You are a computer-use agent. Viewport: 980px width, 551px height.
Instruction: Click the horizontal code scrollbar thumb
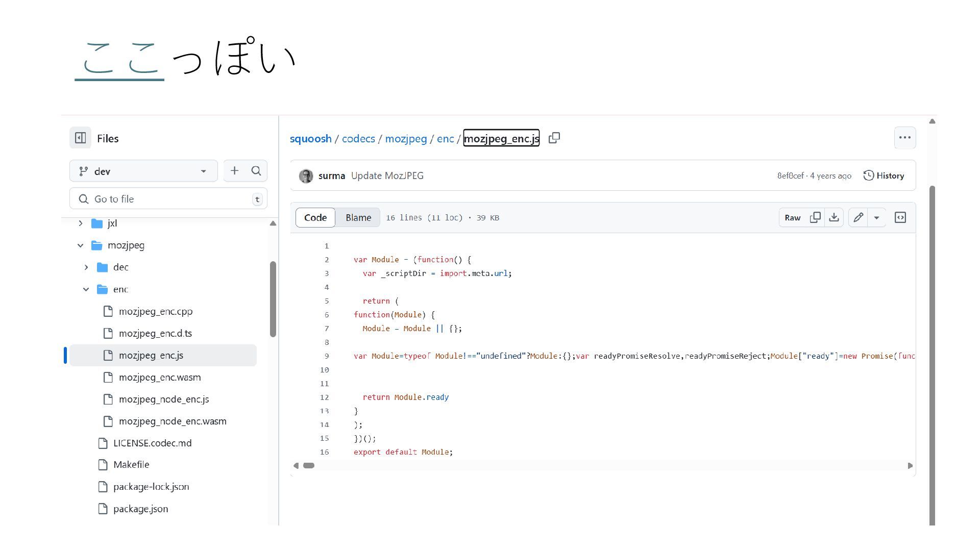[309, 465]
